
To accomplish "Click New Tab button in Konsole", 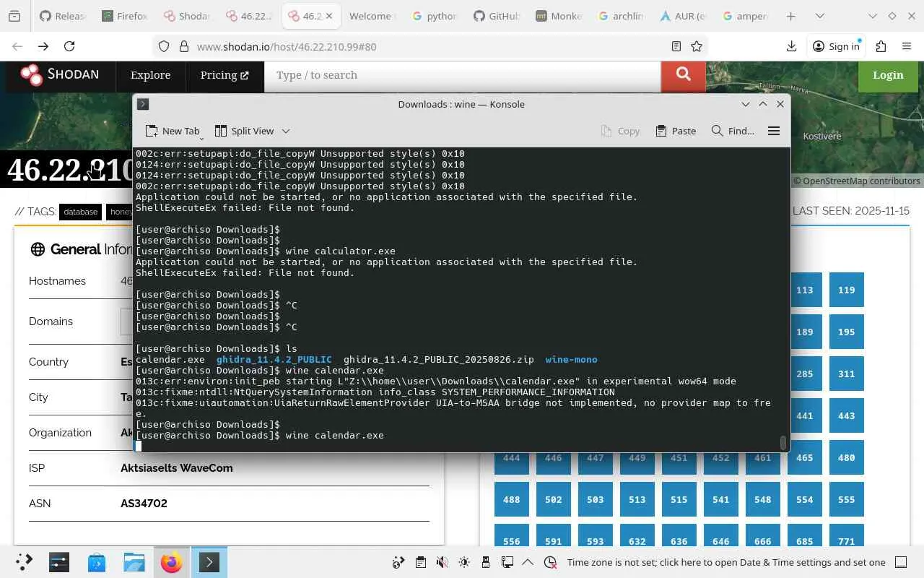I will [x=173, y=131].
